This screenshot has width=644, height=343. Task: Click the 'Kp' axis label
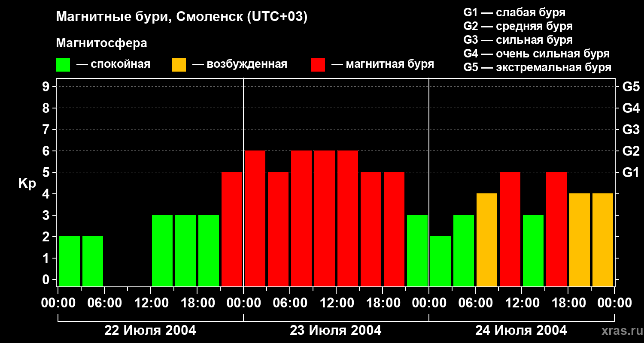27,184
